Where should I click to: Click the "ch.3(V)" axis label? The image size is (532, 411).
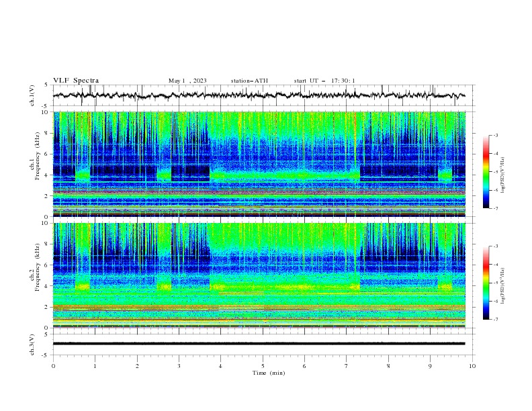pos(32,345)
